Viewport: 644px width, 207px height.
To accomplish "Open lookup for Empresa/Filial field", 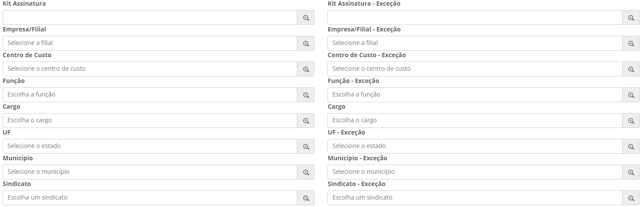I will [306, 44].
